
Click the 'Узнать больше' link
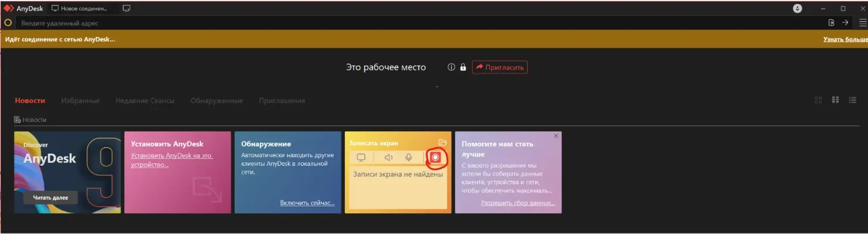click(x=845, y=39)
